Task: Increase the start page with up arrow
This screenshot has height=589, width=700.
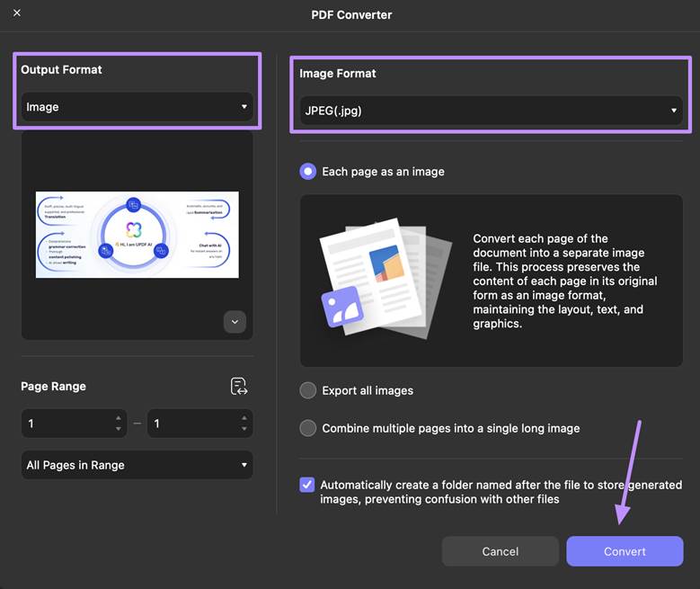Action: pyautogui.click(x=119, y=418)
